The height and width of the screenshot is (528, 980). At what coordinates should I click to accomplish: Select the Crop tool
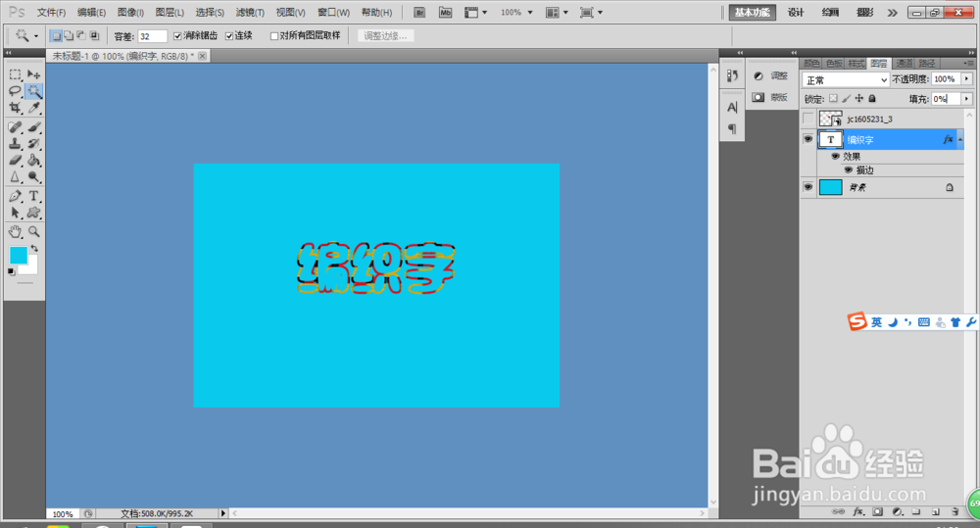[x=15, y=108]
